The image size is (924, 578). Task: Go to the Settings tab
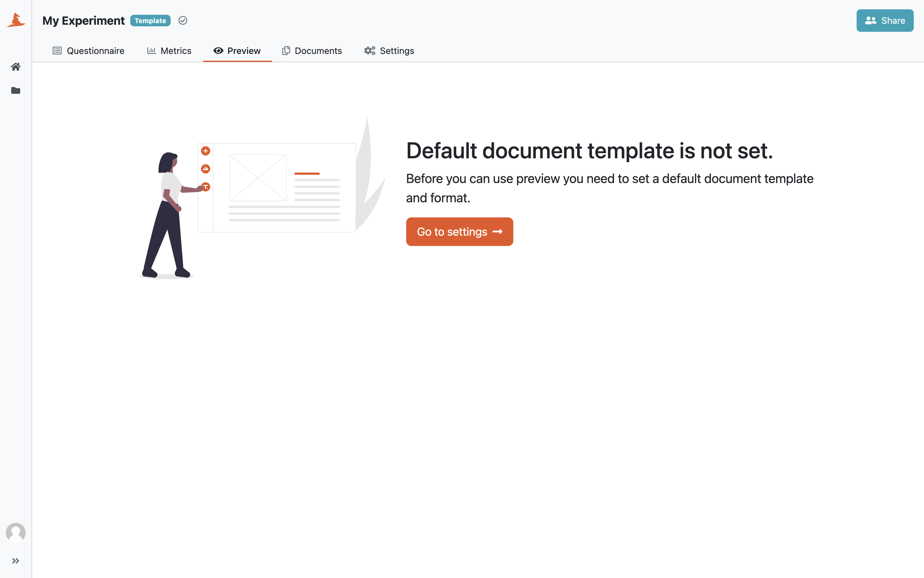pyautogui.click(x=389, y=51)
